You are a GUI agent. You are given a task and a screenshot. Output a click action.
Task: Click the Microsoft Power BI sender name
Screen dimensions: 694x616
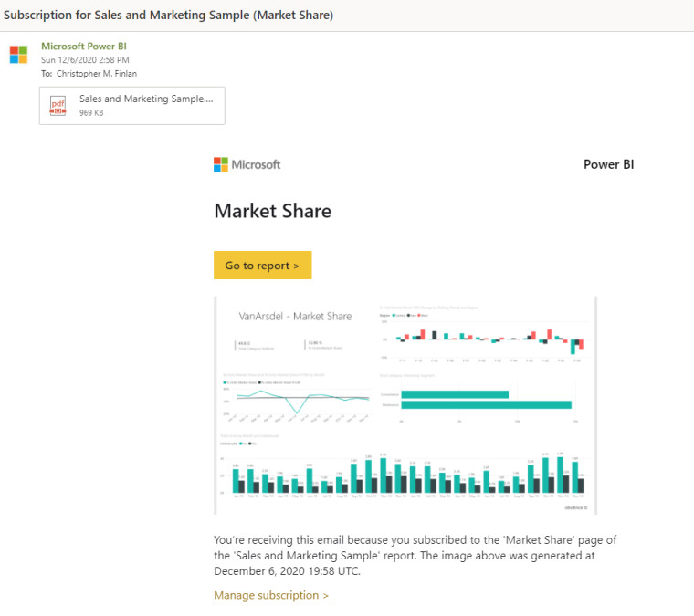84,46
